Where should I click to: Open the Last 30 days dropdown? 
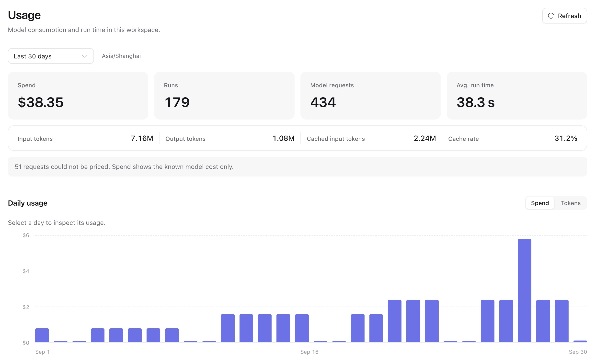51,56
